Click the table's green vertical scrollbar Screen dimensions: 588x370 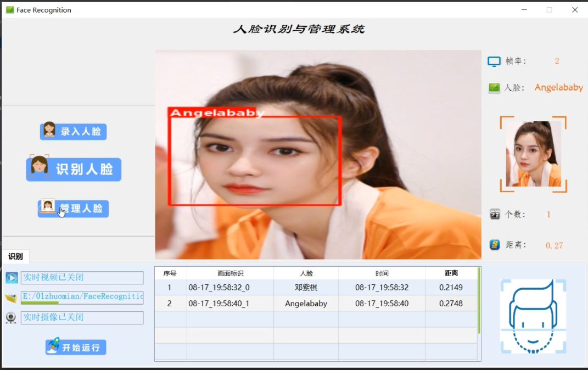(479, 301)
